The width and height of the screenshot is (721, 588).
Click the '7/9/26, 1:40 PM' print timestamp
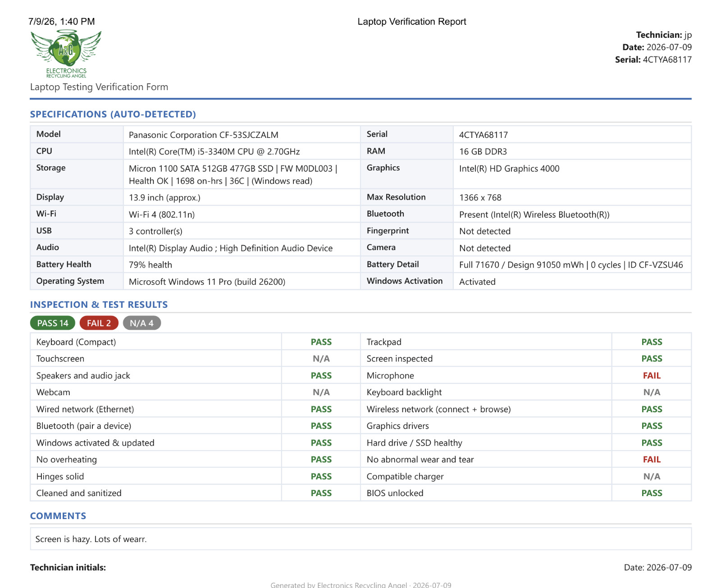(62, 22)
